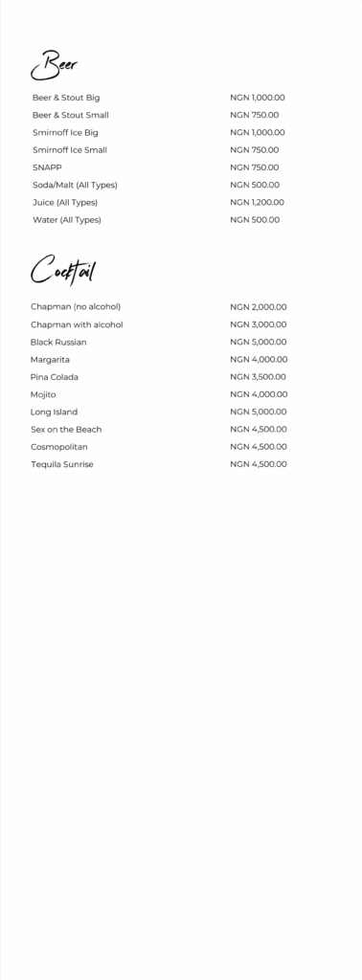
Task: Select Water (All Types) entry
Action: pos(67,220)
